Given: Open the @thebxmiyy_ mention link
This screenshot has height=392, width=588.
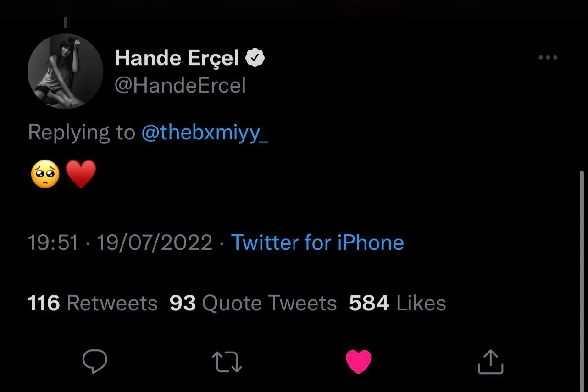Looking at the screenshot, I should (x=205, y=133).
